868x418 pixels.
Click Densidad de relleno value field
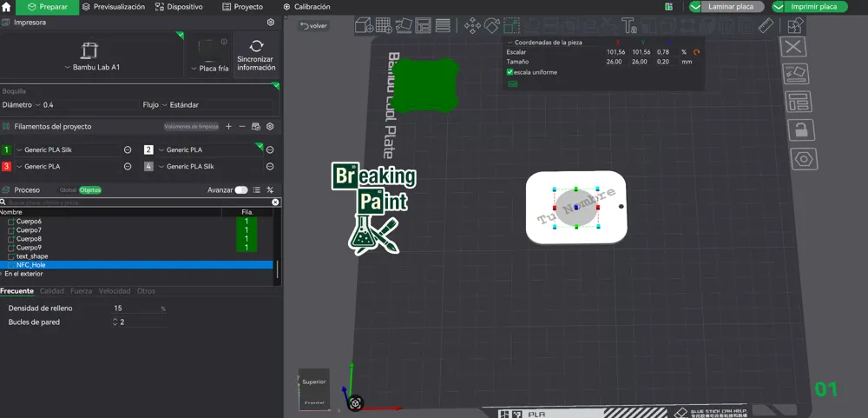coord(135,309)
